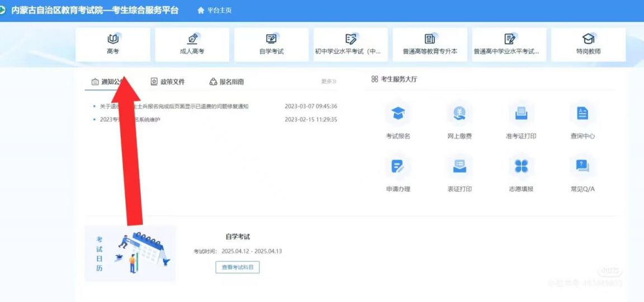Click the 志愿填报 clover icon

[x=521, y=167]
